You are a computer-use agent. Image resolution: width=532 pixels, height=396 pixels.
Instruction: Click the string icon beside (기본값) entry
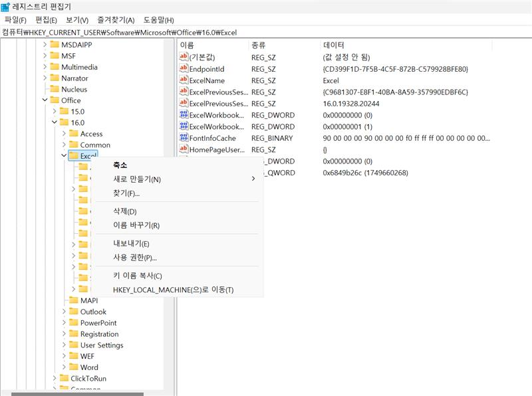coord(184,57)
